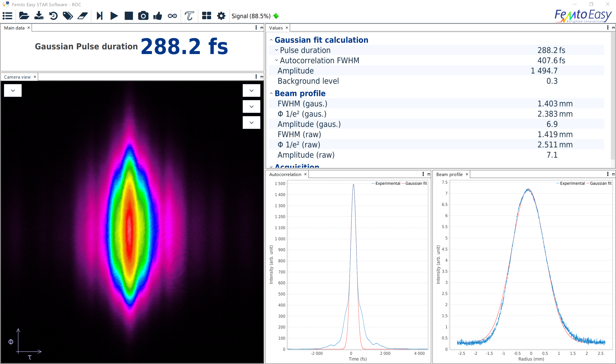Stop acquisition with the square button
The image size is (616, 364).
[129, 16]
